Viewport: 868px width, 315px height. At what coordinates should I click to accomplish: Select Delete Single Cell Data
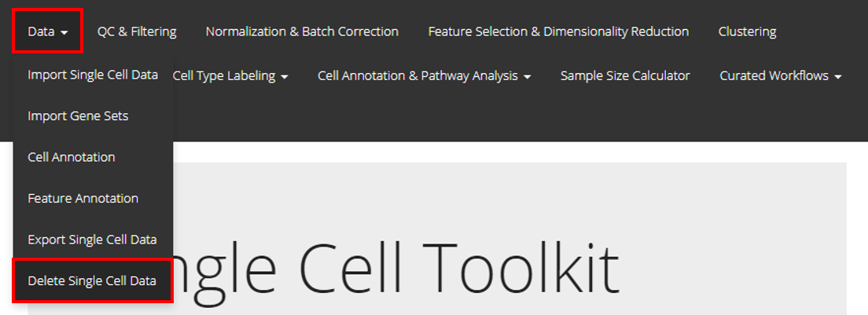tap(92, 280)
